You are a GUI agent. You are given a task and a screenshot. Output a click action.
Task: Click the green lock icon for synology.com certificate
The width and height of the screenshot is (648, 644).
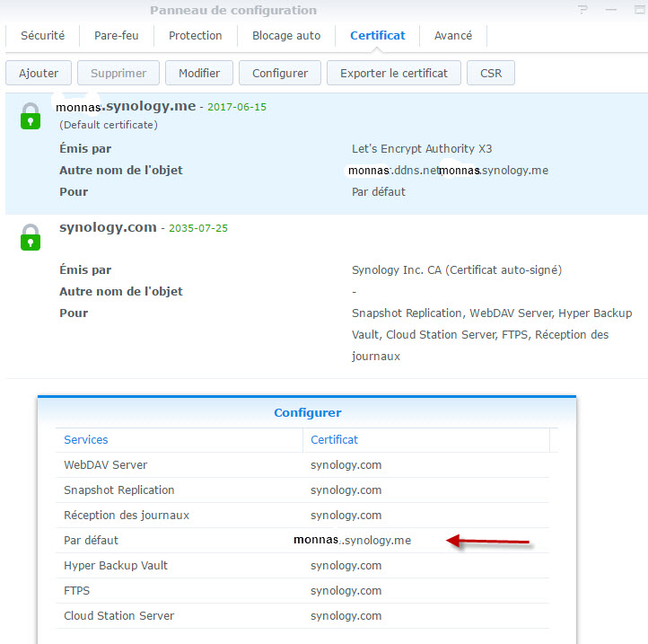pyautogui.click(x=31, y=237)
